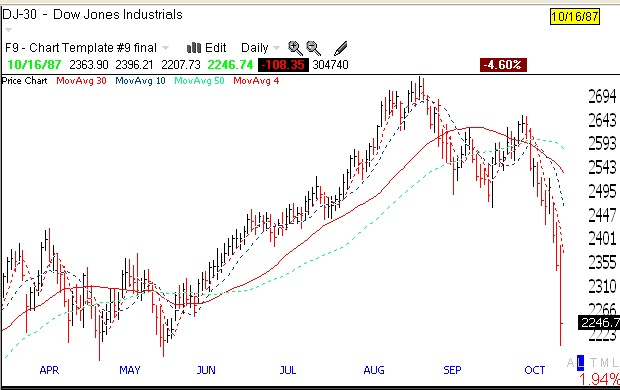Select the MovAvg 4 legend label
The height and width of the screenshot is (390, 620).
(x=256, y=81)
